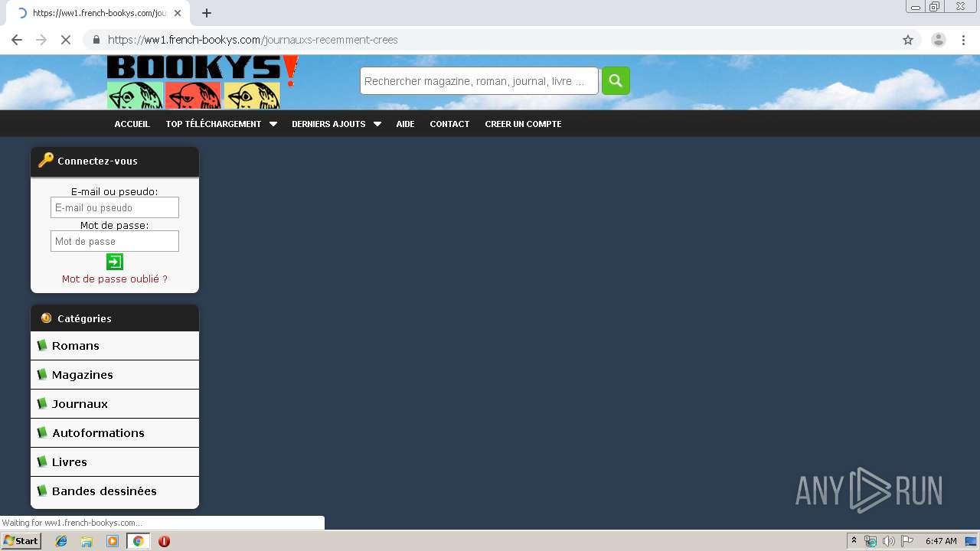Screen dimensions: 980x551
Task: Open the Magazines category
Action: 115,375
